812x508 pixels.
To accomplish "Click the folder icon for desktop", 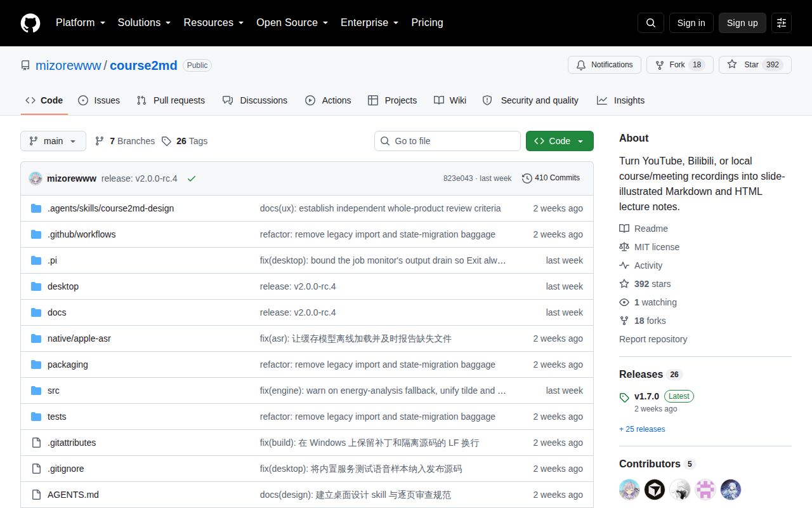I will (x=36, y=286).
